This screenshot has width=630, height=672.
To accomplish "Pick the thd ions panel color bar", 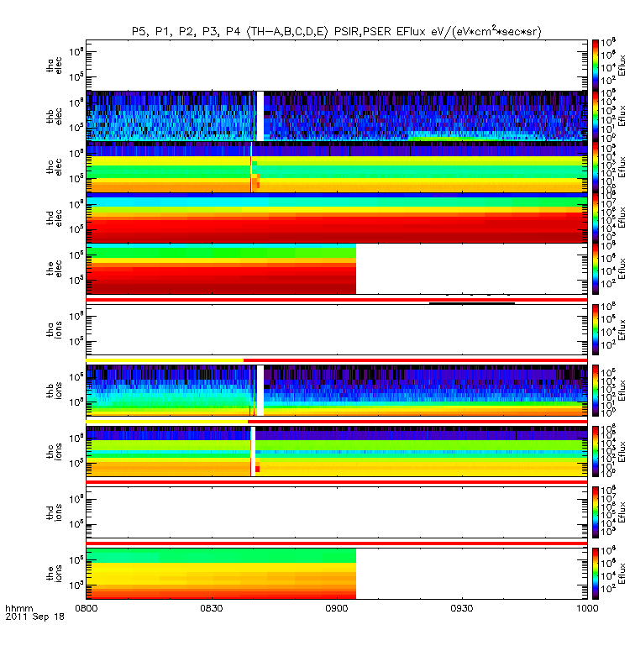I will [x=596, y=512].
